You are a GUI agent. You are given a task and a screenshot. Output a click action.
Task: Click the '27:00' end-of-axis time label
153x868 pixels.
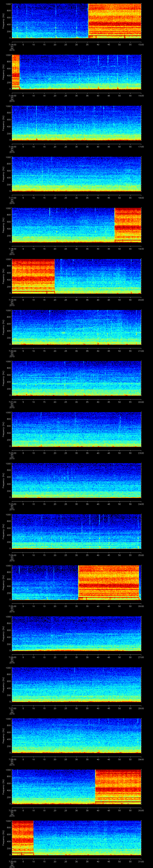(x=141, y=657)
